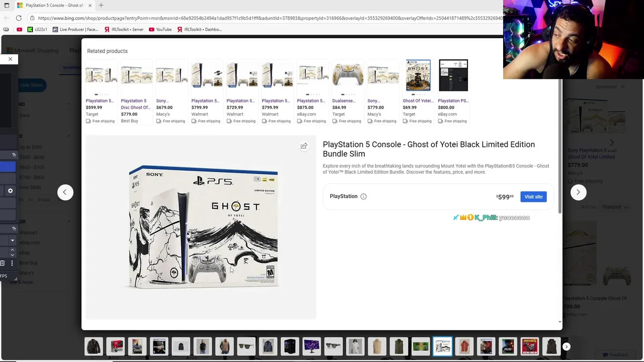Open the $875.00 eBay.com related product
This screenshot has height=362, width=644.
tap(312, 92)
